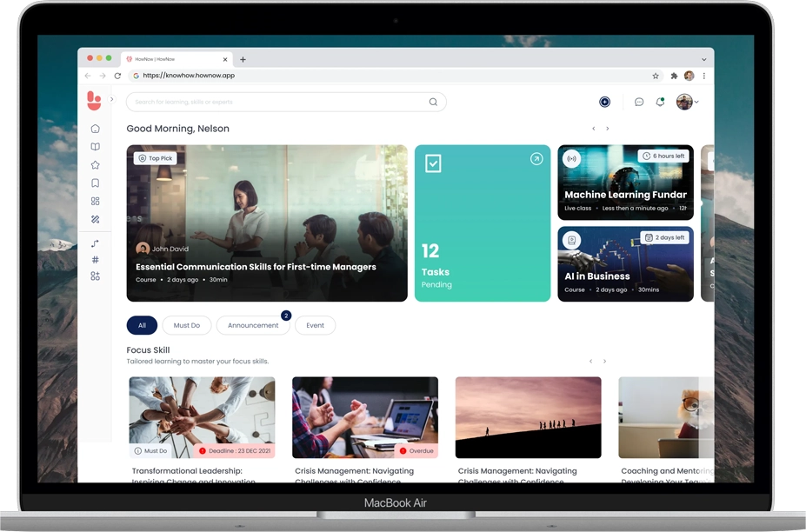Image resolution: width=806 pixels, height=532 pixels.
Task: Close the HowNow browser tab
Action: 225,59
